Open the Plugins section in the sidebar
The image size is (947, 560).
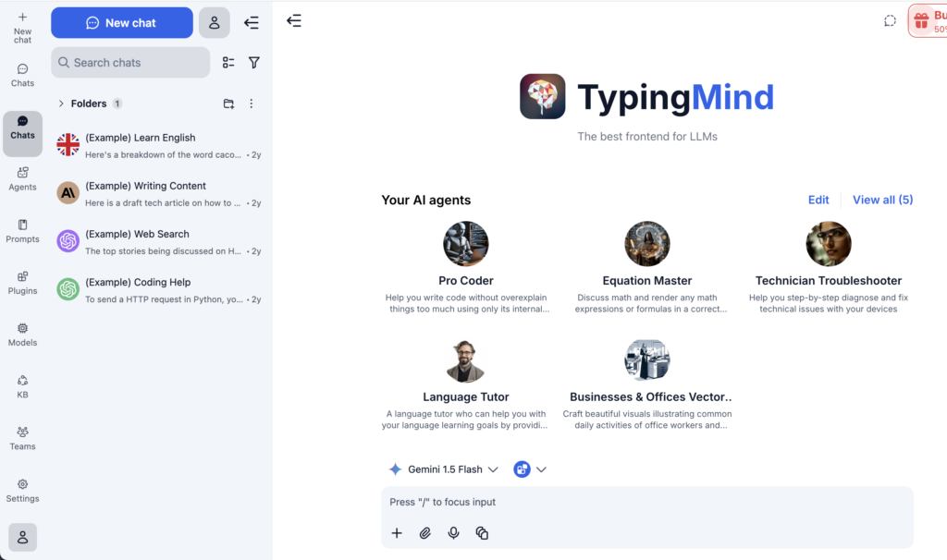click(22, 285)
